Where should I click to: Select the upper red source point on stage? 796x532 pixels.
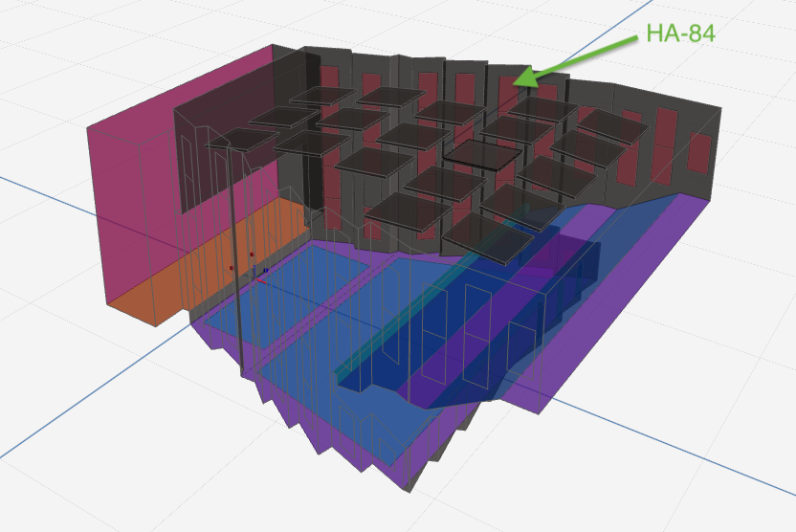click(x=252, y=255)
